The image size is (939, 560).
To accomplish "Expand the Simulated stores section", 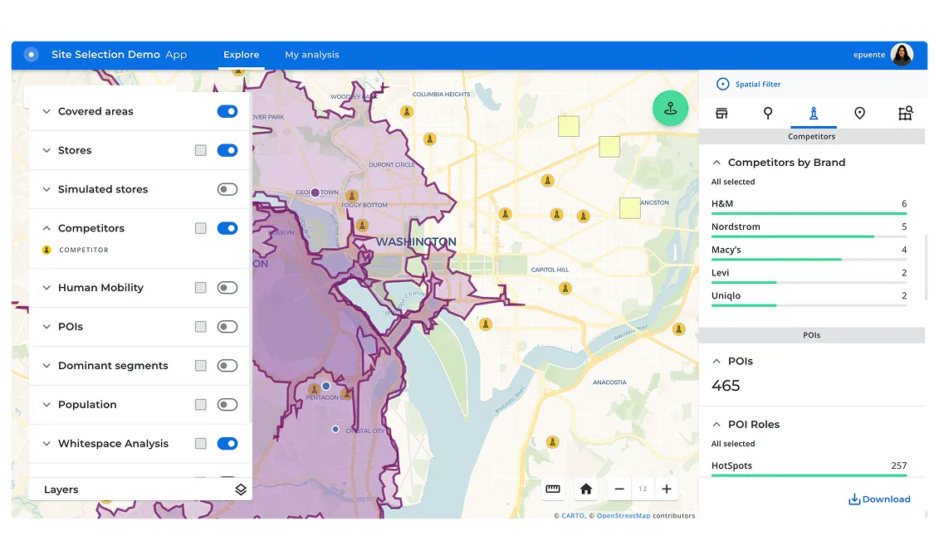I will 47,189.
